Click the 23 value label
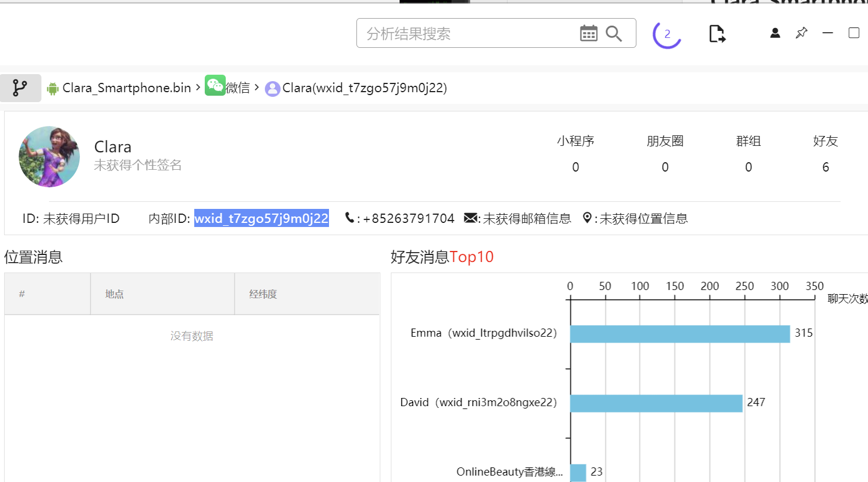This screenshot has width=868, height=482. click(596, 471)
